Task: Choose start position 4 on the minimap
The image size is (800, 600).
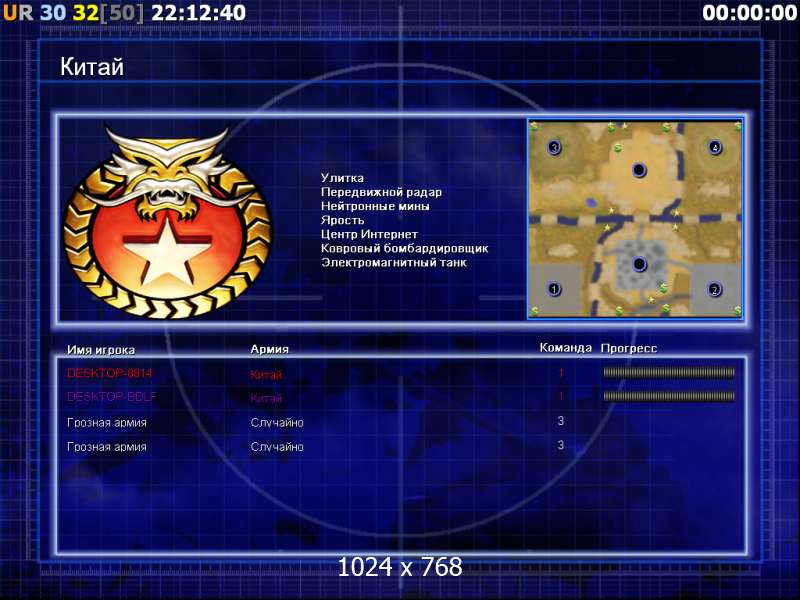Action: click(715, 147)
